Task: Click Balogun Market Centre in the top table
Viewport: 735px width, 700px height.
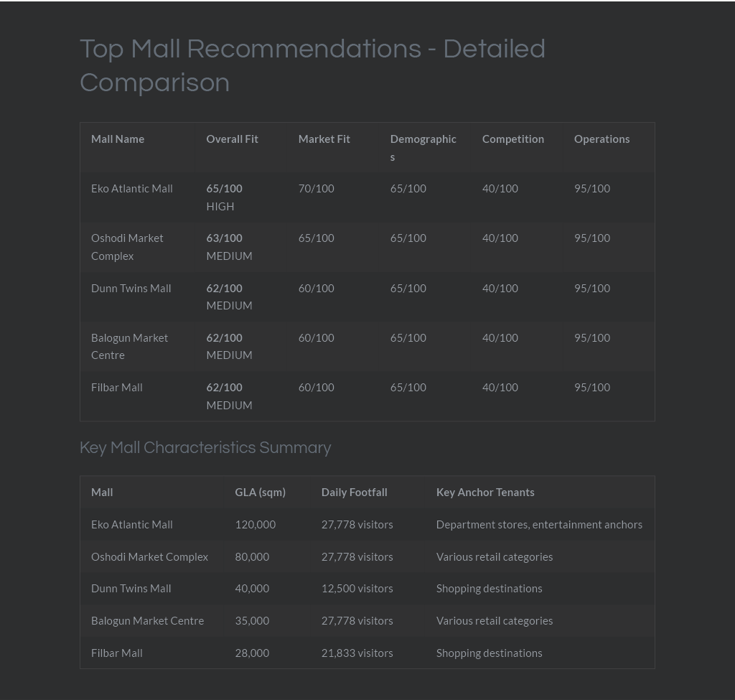Action: (x=129, y=347)
